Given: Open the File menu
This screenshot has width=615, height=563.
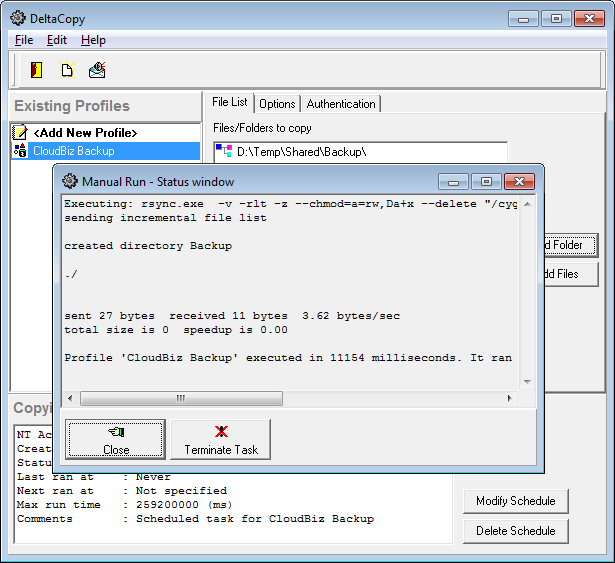Looking at the screenshot, I should [x=24, y=40].
